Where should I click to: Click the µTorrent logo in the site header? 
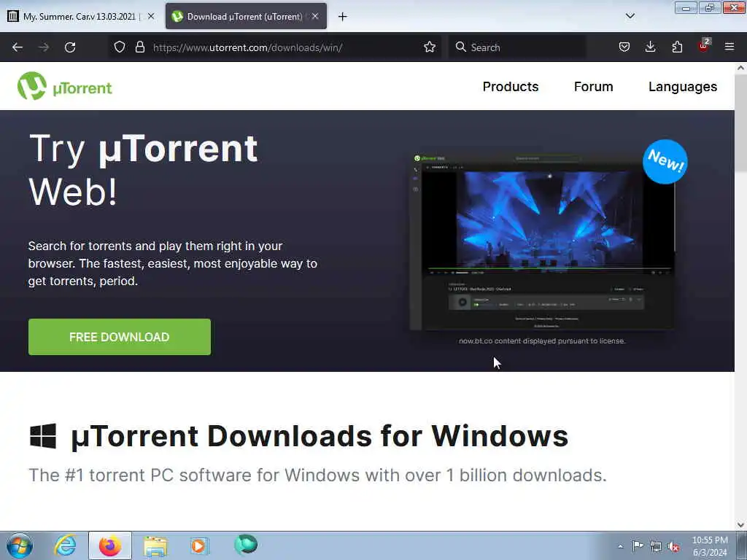(65, 86)
